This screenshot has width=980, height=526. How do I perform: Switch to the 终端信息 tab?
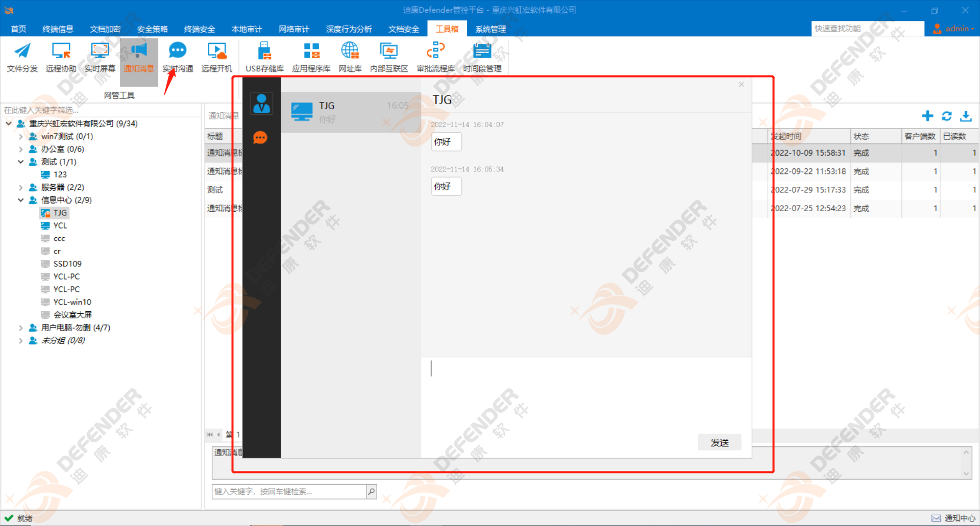[58, 29]
